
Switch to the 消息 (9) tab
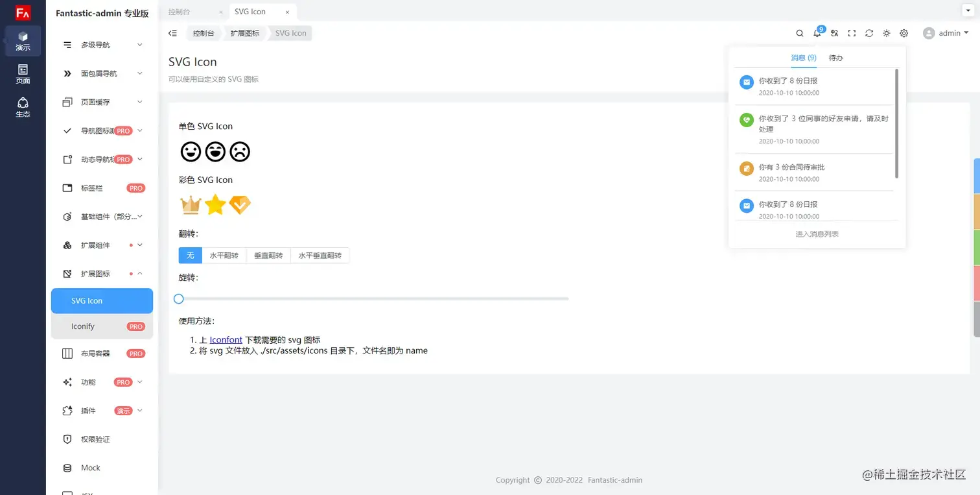point(804,58)
